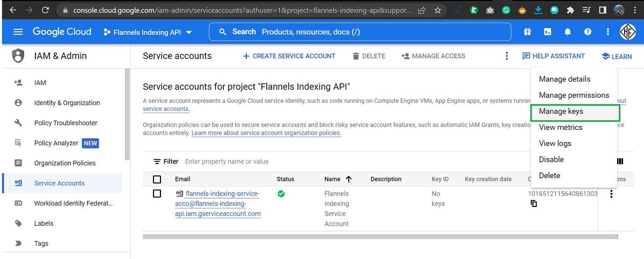Image resolution: width=644 pixels, height=259 pixels.
Task: Reload the page with the refresh icon
Action: click(45, 10)
